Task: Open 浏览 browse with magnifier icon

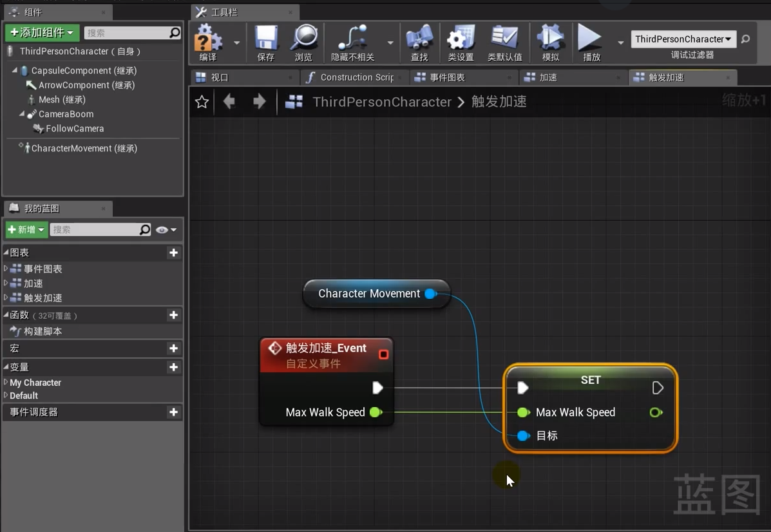Action: [x=305, y=43]
